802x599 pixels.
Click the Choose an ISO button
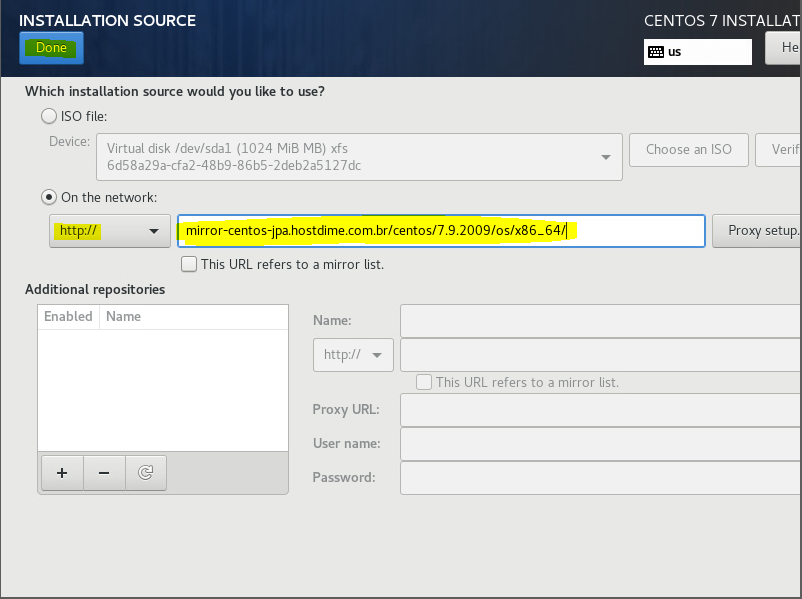[x=688, y=150]
